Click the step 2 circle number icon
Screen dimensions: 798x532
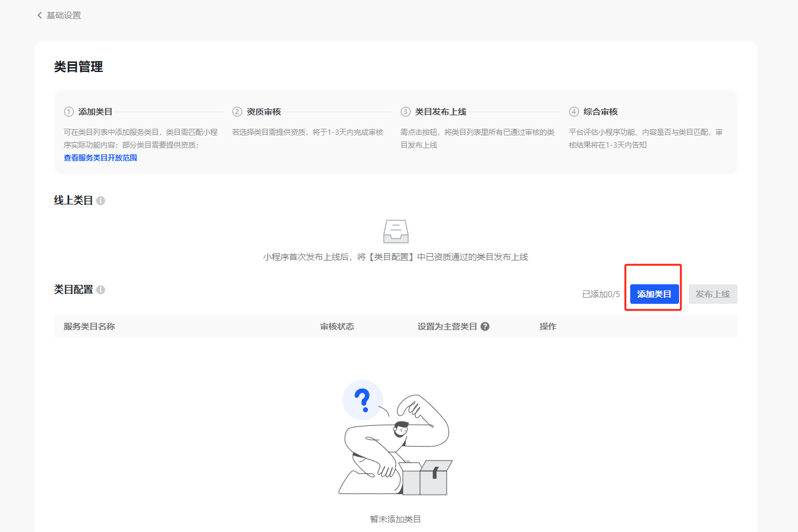pos(237,112)
